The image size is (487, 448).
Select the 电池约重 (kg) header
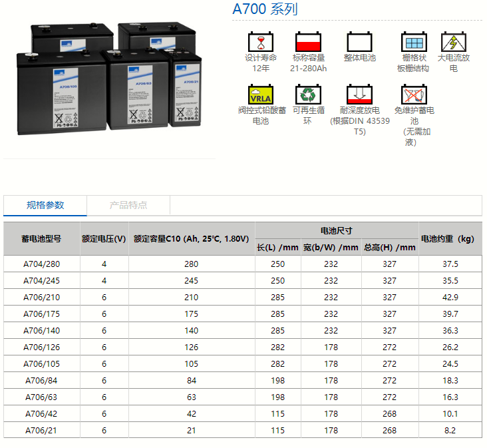coord(450,239)
